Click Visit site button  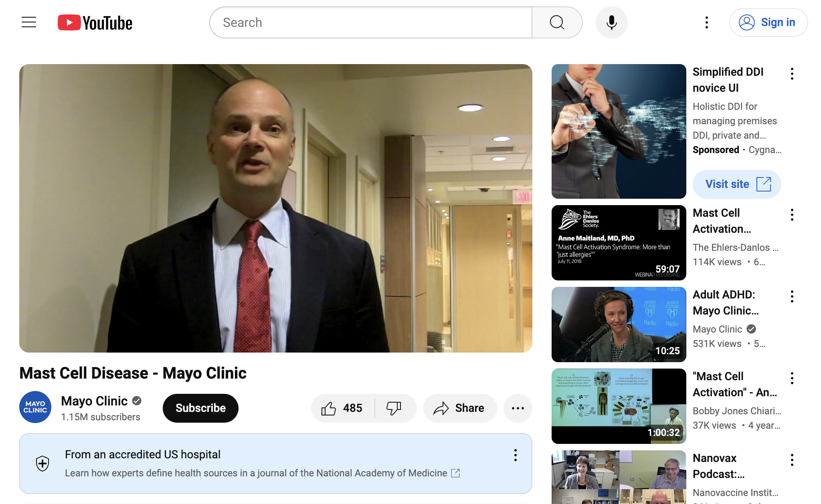coord(737,184)
